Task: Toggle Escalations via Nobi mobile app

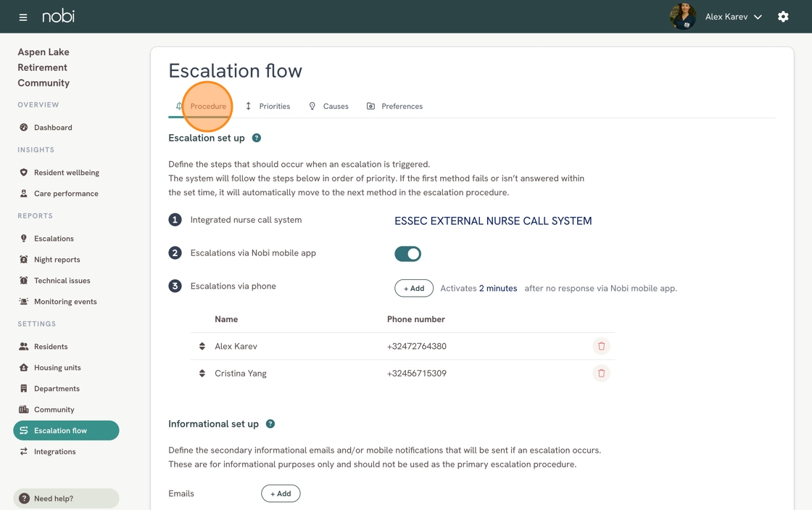Action: coord(407,254)
